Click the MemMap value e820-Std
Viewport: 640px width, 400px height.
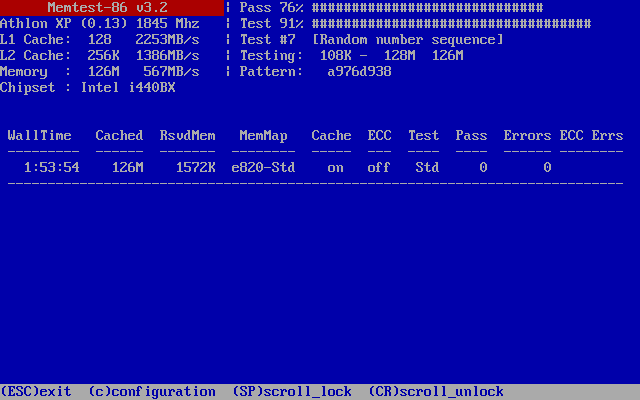click(x=263, y=167)
